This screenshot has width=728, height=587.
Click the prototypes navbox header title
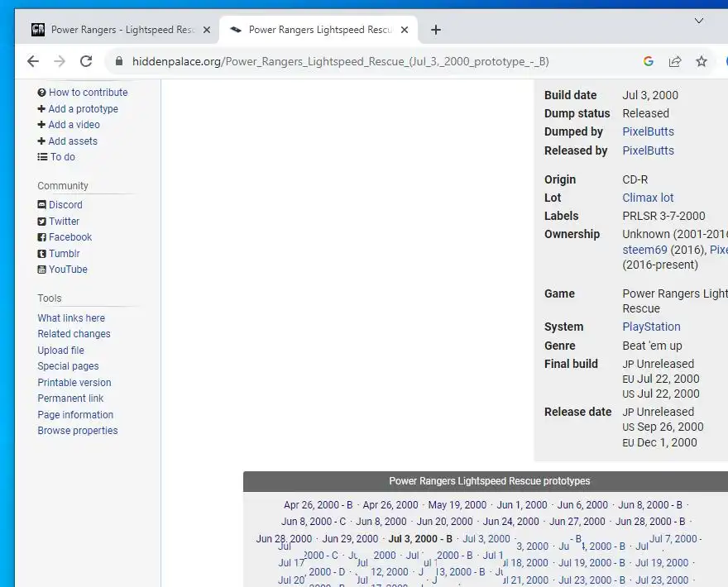tap(490, 481)
